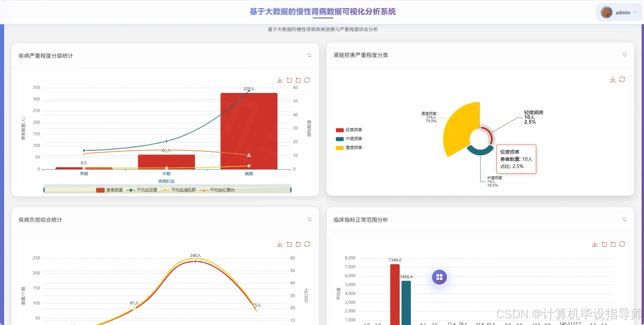Screen dimensions: 644x325
Task: Toggle the 患者数量 legend series
Action: click(x=109, y=190)
